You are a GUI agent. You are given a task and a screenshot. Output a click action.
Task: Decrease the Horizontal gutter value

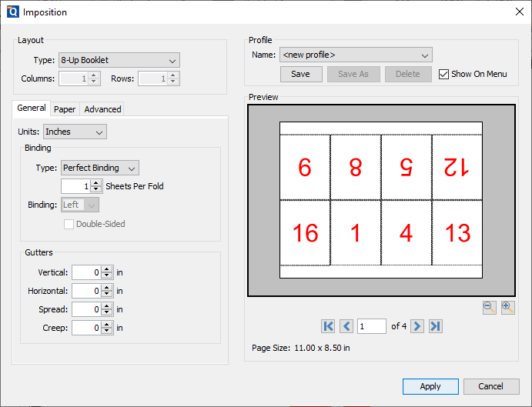(107, 294)
